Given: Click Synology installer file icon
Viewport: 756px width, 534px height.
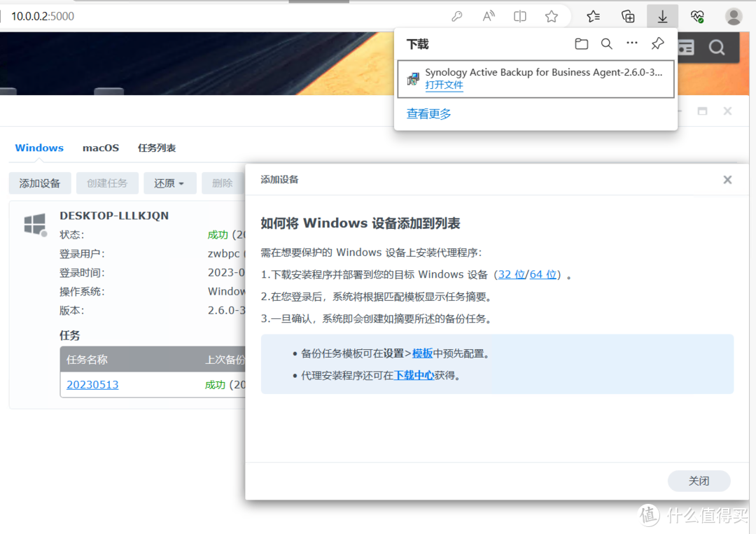Looking at the screenshot, I should (x=413, y=78).
